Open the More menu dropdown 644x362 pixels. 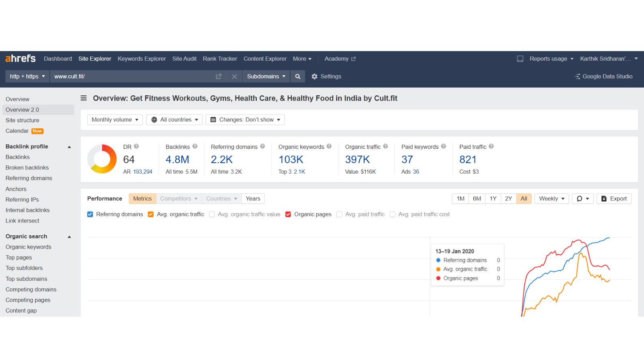(302, 59)
